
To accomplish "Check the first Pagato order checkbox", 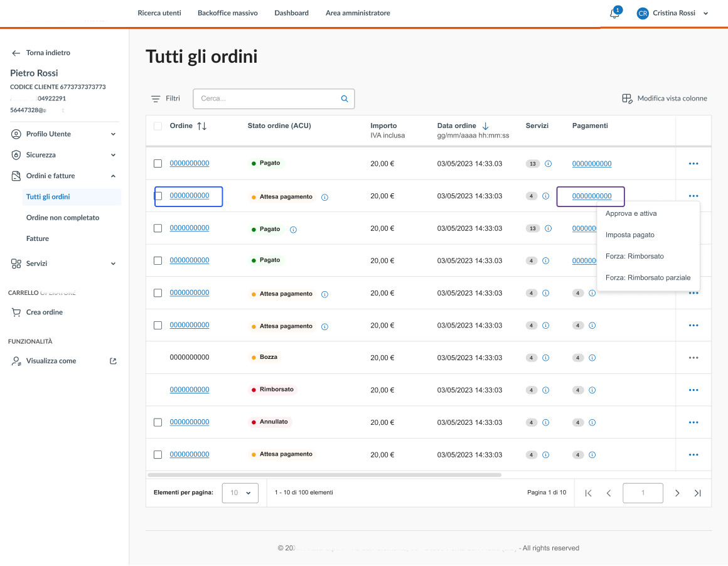I will tap(158, 164).
